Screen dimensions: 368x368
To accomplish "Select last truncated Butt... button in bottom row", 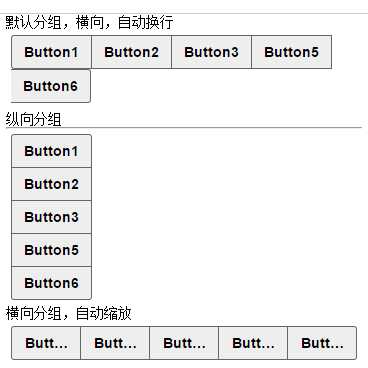I will 322,343.
